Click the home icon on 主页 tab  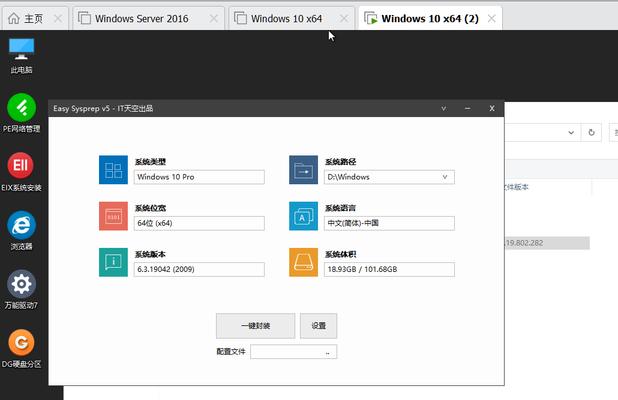pos(14,18)
